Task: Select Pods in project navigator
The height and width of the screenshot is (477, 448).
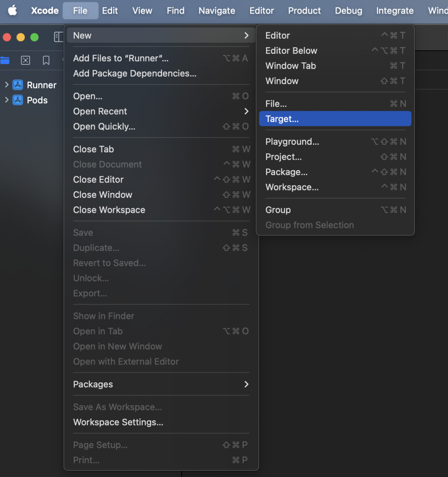Action: click(37, 100)
